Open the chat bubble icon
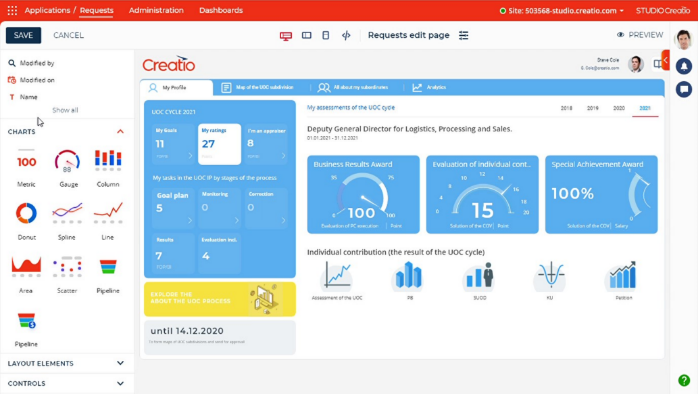 [x=684, y=90]
